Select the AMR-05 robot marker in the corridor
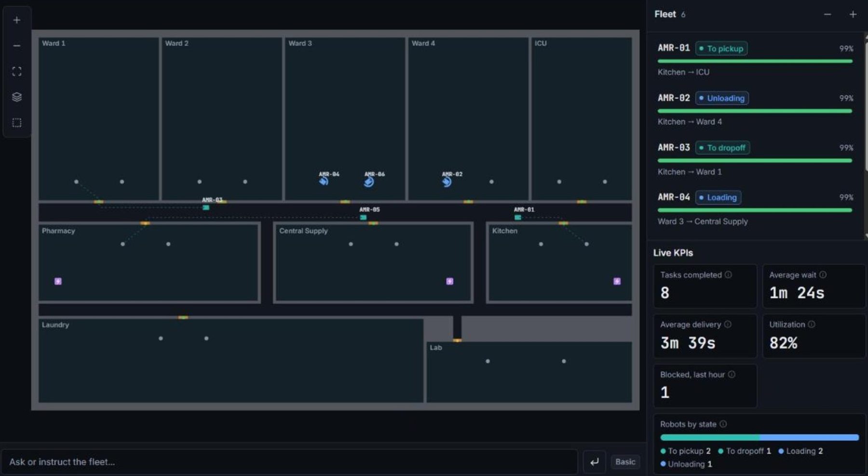The width and height of the screenshot is (868, 476). (x=363, y=217)
